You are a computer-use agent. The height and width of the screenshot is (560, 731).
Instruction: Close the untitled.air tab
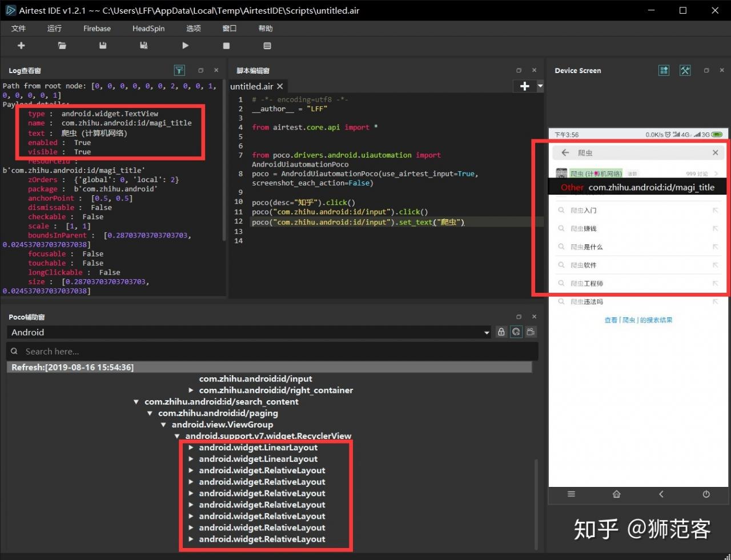(x=280, y=86)
